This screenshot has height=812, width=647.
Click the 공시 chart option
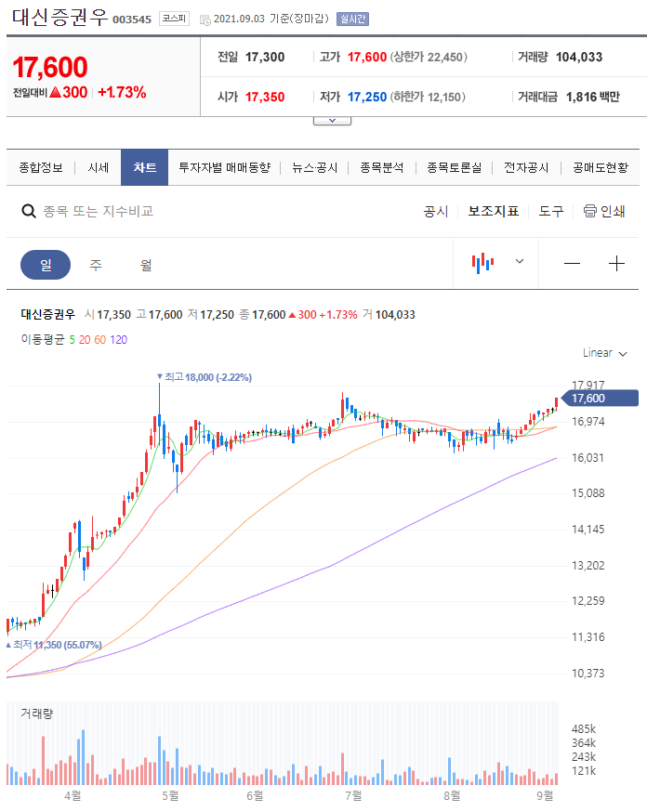tap(436, 211)
